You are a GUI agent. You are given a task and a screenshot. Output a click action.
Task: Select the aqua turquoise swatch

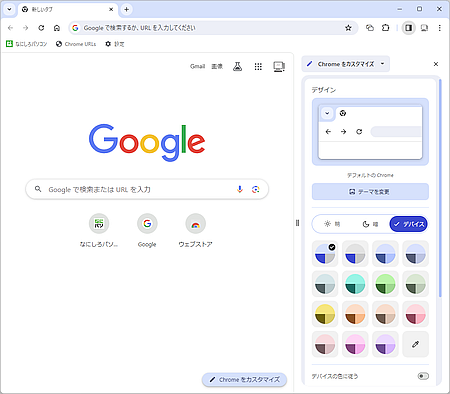[355, 284]
